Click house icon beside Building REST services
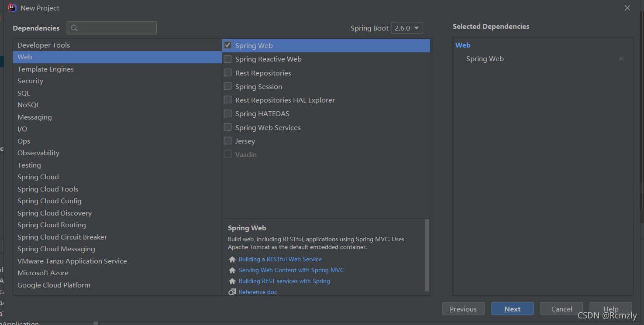This screenshot has width=644, height=325. (232, 281)
